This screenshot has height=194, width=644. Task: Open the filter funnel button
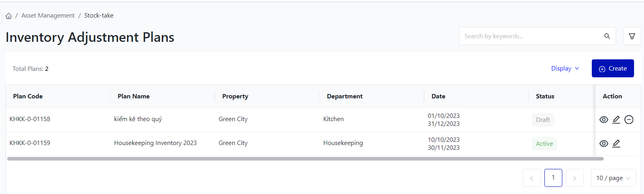[632, 36]
